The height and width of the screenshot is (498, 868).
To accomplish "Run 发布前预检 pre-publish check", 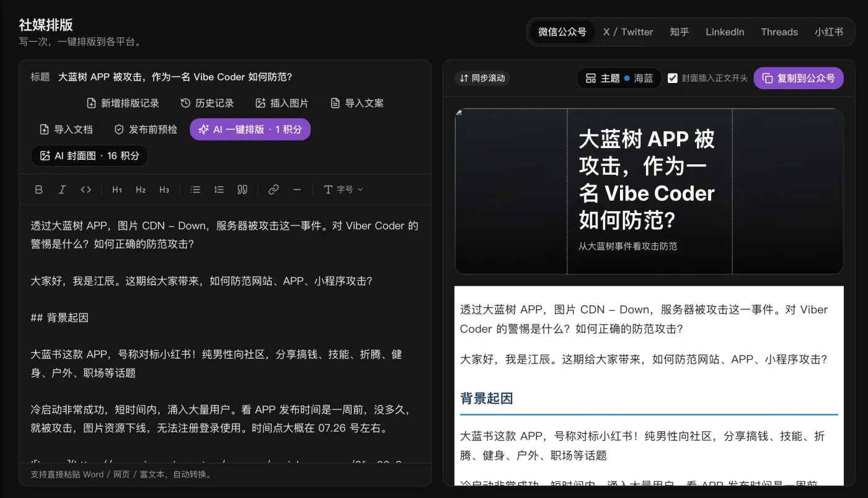I will (146, 129).
